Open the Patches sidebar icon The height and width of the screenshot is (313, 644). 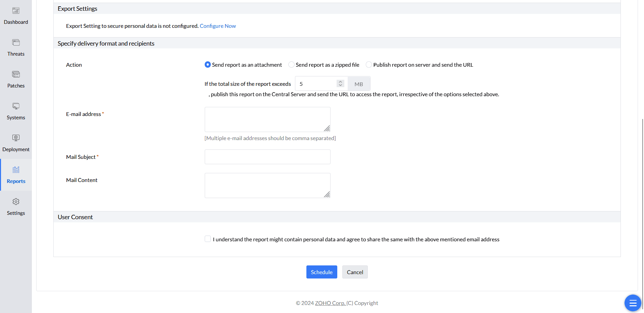[16, 74]
